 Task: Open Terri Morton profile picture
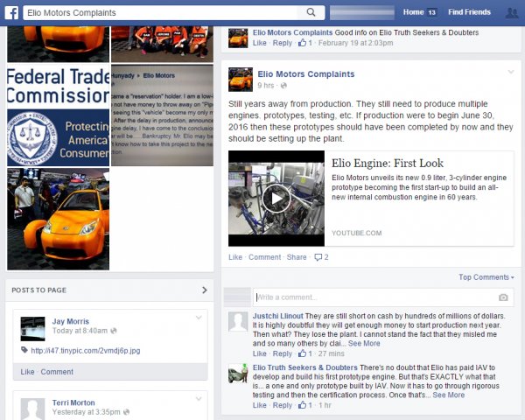[32, 409]
